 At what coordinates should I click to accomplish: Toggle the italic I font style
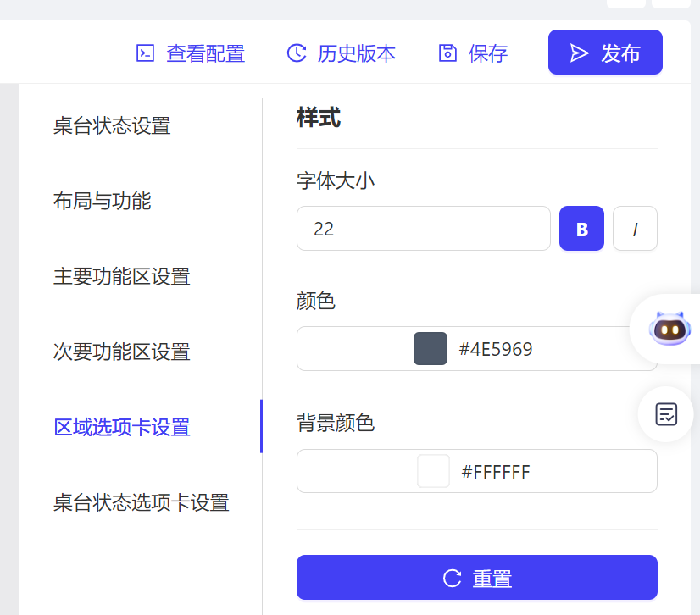[x=635, y=229]
